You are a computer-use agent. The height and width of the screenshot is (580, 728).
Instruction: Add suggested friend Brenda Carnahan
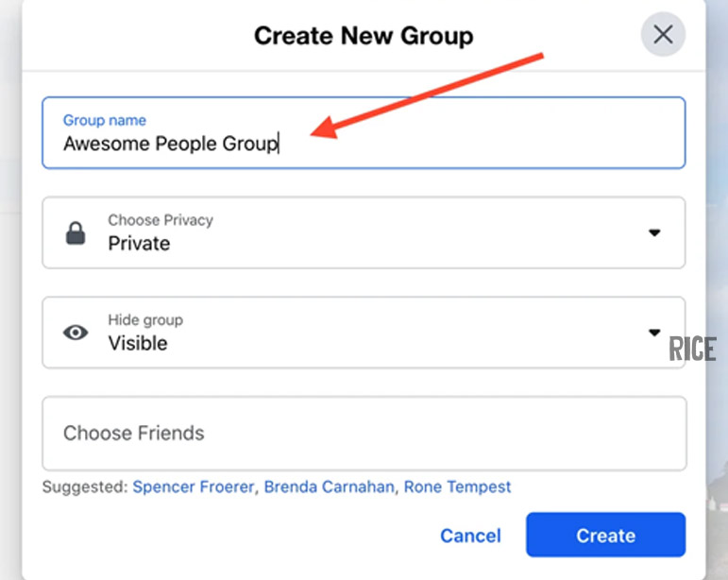point(329,487)
